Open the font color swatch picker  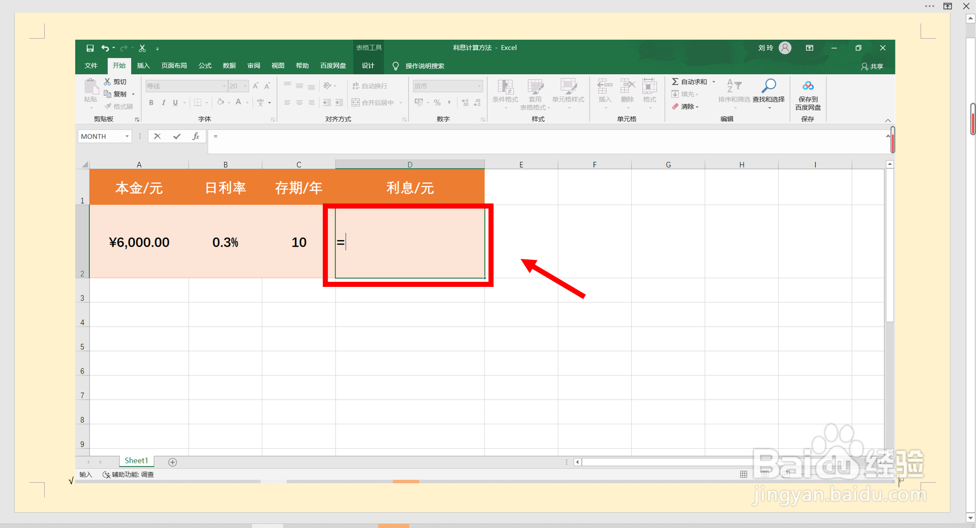pyautogui.click(x=246, y=102)
